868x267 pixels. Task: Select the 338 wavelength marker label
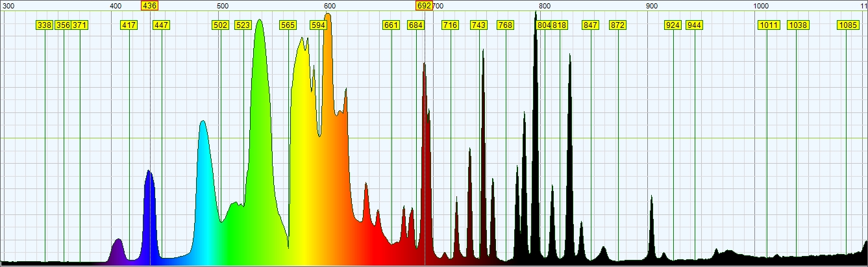(x=44, y=25)
